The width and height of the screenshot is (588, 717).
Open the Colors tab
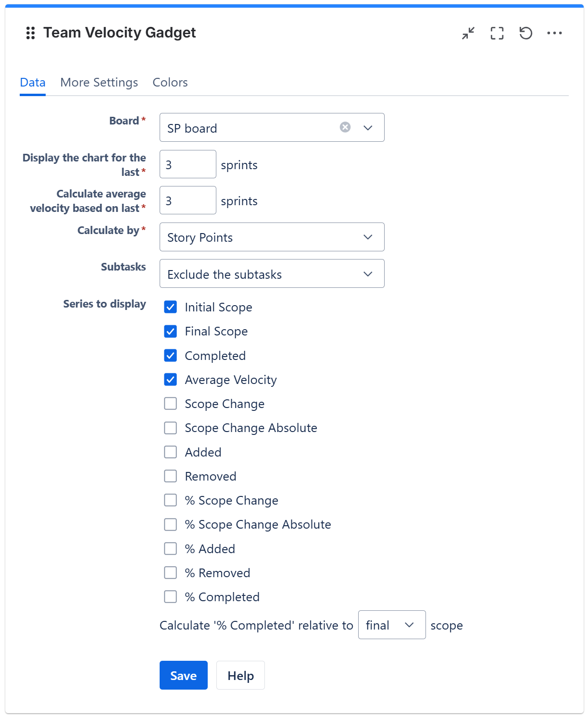click(170, 83)
